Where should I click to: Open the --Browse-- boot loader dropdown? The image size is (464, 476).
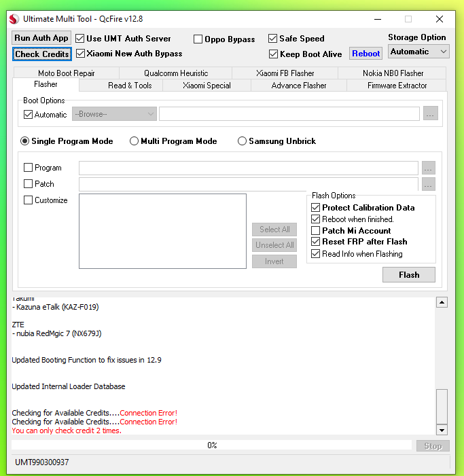tap(114, 114)
